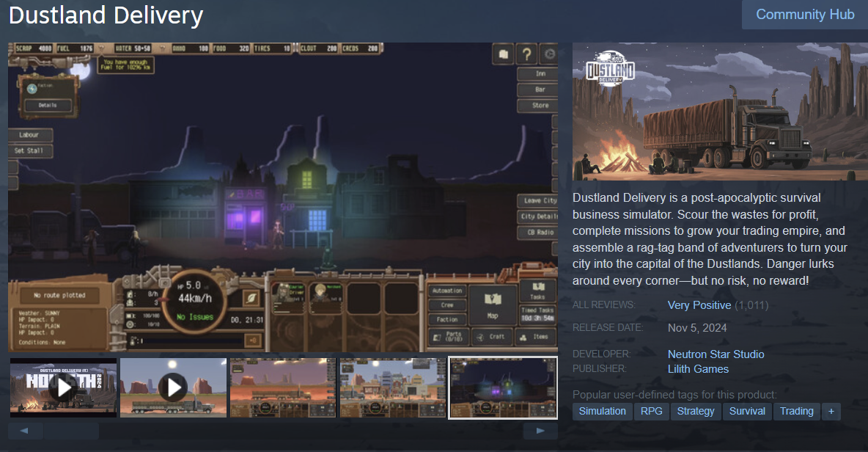Viewport: 868px width, 452px height.
Task: Click City Details in the game screenshot
Action: click(x=537, y=216)
